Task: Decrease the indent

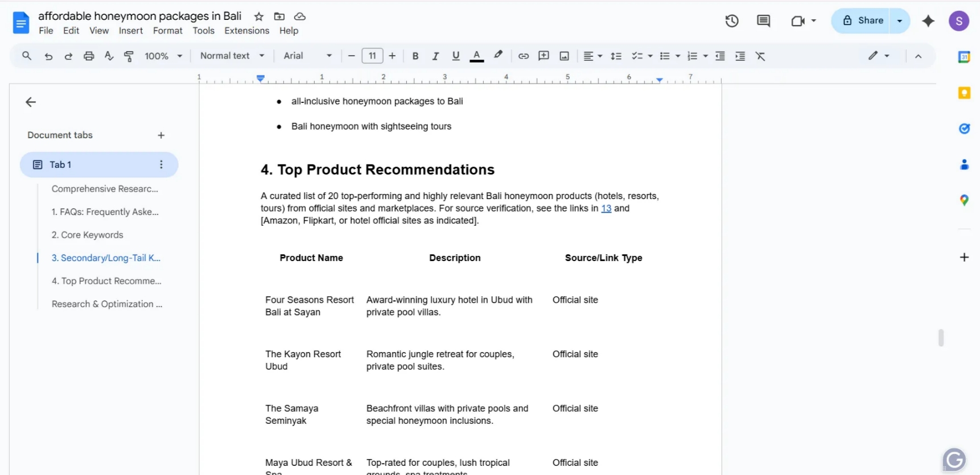Action: [720, 56]
